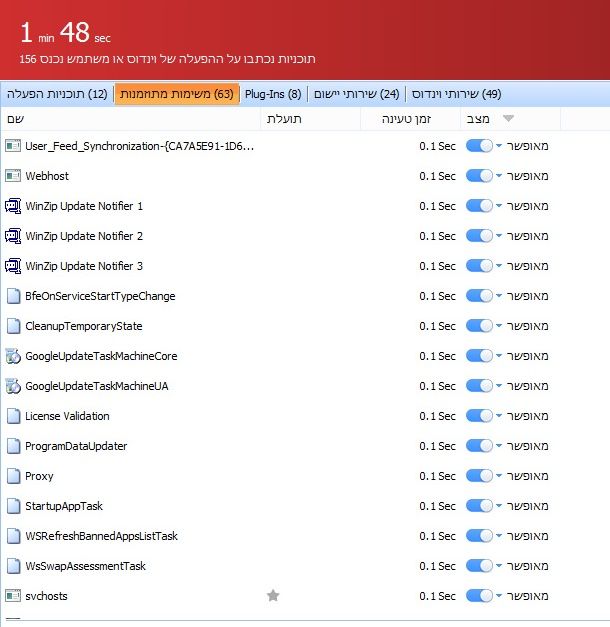Click the ProgramDataUpdater file icon
Screen dimensions: 610x627
[x=13, y=446]
